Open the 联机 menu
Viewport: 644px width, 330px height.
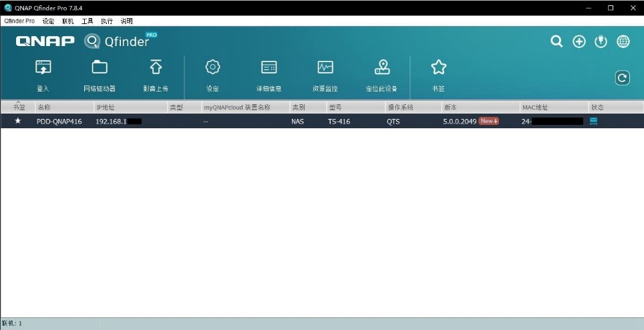pos(67,21)
